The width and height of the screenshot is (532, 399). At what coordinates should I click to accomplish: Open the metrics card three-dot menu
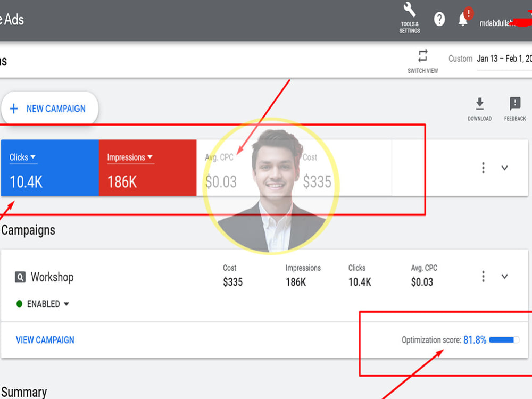483,168
